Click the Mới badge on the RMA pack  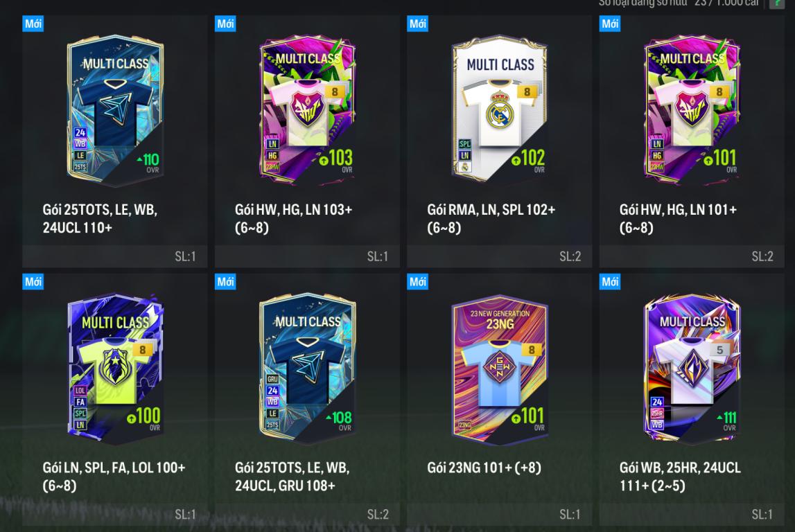[418, 24]
